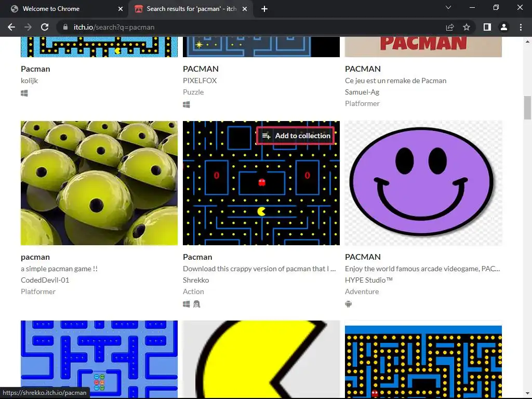Viewport: 532px width, 399px height.
Task: Click 'a simple pacman game !!' description
Action: 59,269
